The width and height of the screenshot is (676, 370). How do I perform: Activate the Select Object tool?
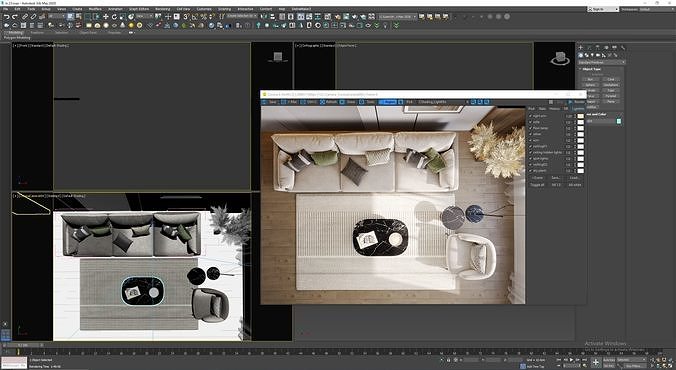coord(70,16)
